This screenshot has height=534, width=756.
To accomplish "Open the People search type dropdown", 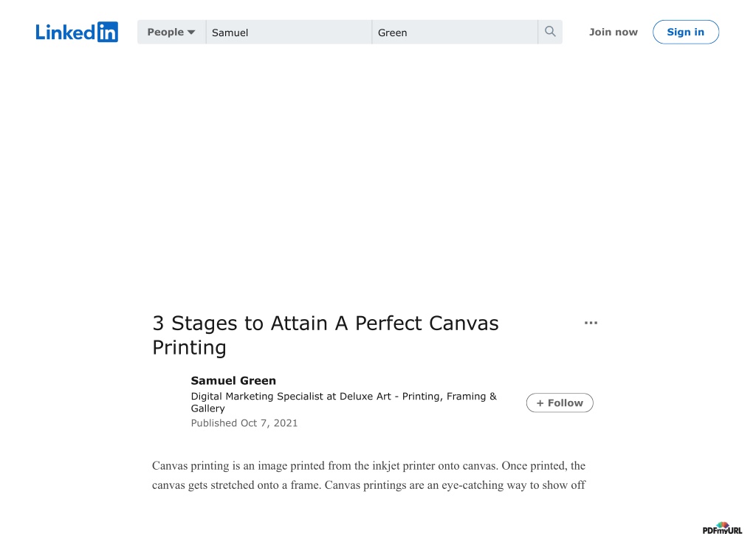I will 171,32.
